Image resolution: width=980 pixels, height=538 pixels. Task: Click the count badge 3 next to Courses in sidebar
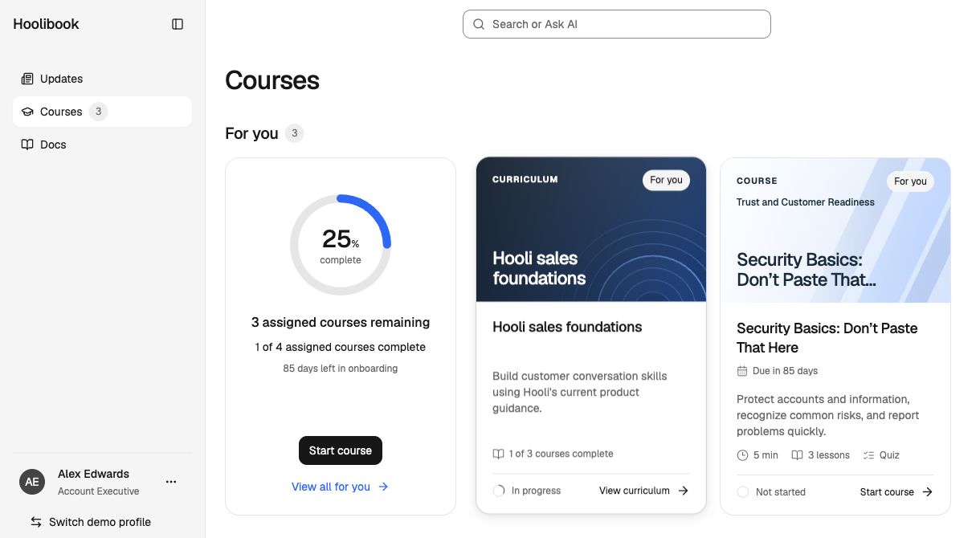click(98, 112)
